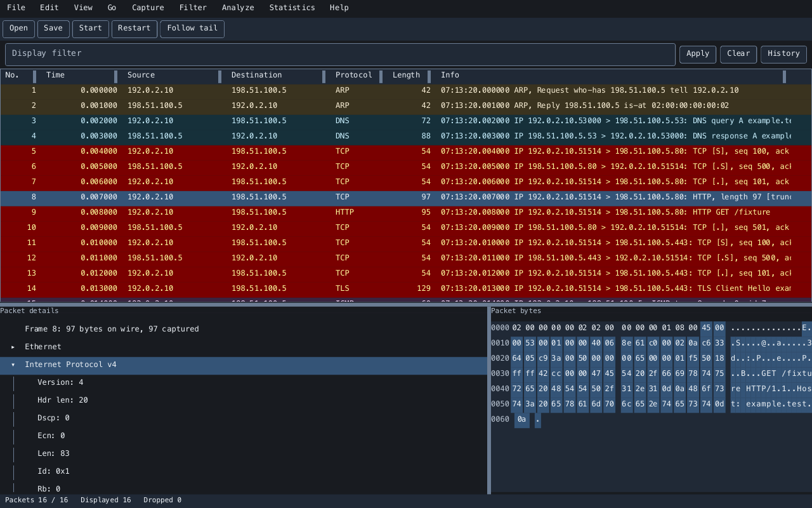
Task: Select the 'Id: 0x1' field
Action: pos(244,471)
